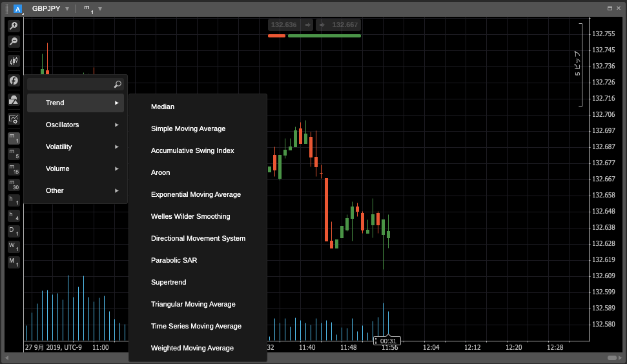Zoom out of the chart
Screen dimensions: 627x364
coord(14,41)
